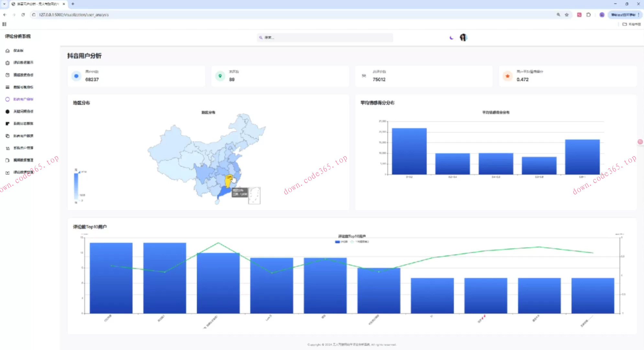
Task: Click the 系统用户管理 sidebar icon
Action: pyautogui.click(x=7, y=148)
